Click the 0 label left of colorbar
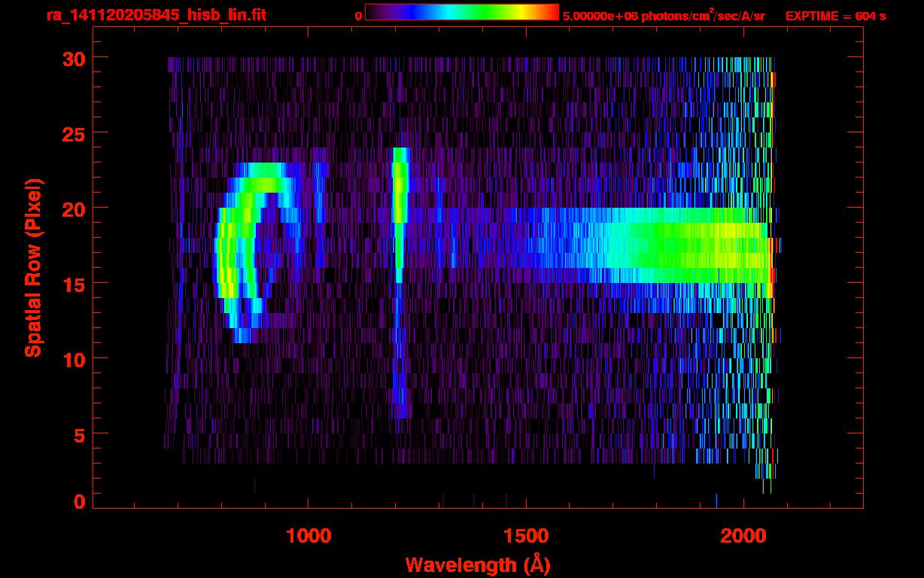 (358, 16)
